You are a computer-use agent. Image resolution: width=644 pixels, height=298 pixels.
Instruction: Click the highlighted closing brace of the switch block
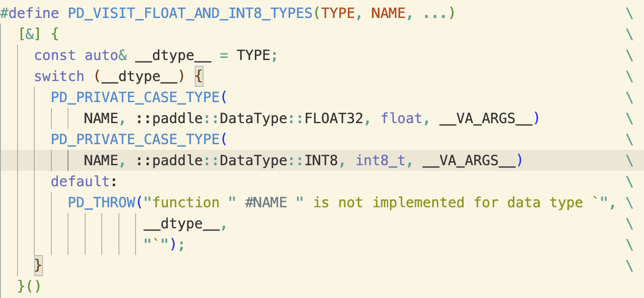click(38, 265)
